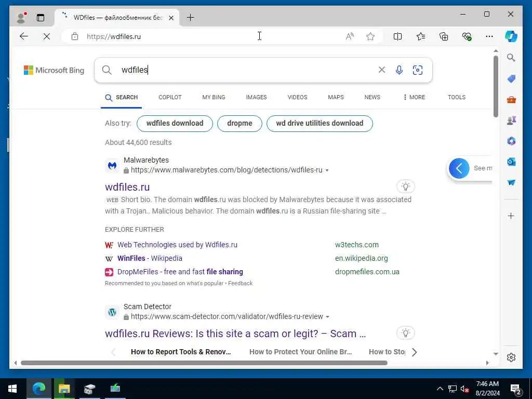Open the sidebar Shopping tag icon
532x399 pixels.
tap(511, 79)
